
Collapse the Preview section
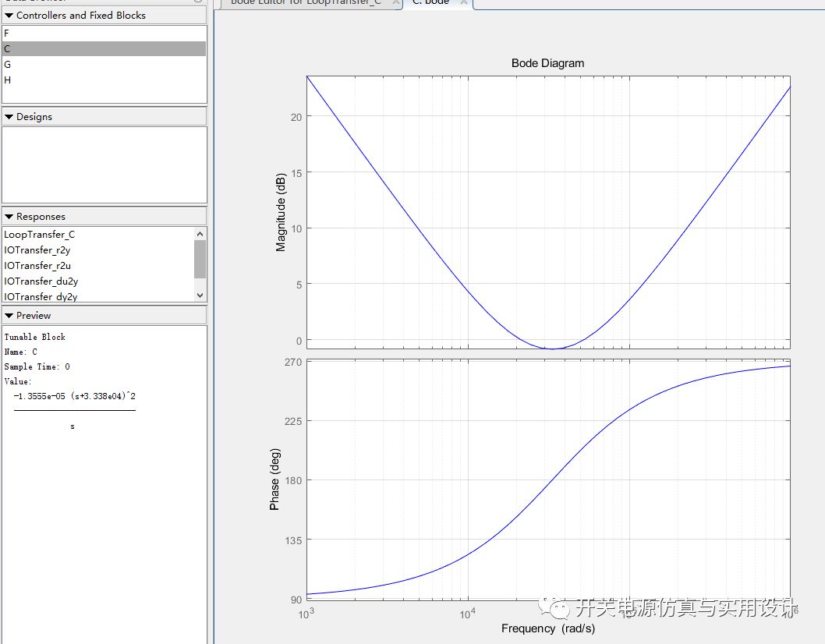[9, 316]
